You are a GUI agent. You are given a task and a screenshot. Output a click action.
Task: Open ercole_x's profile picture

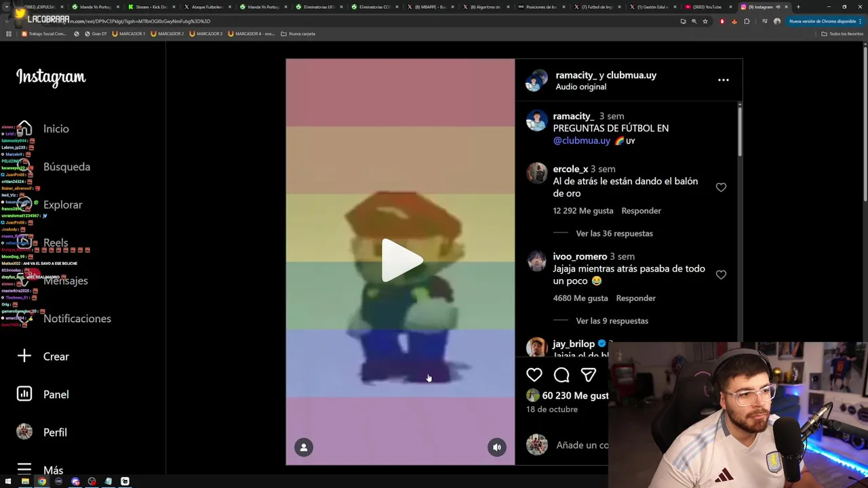[x=537, y=173]
